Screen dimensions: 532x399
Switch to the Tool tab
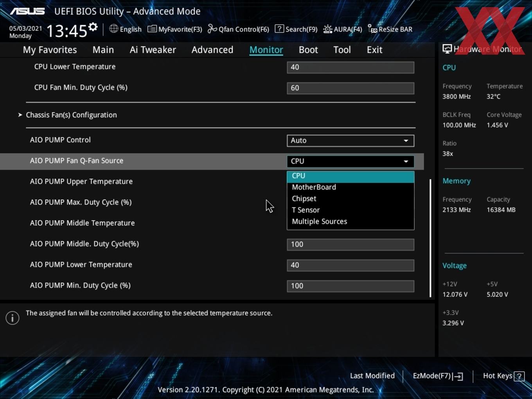tap(342, 50)
